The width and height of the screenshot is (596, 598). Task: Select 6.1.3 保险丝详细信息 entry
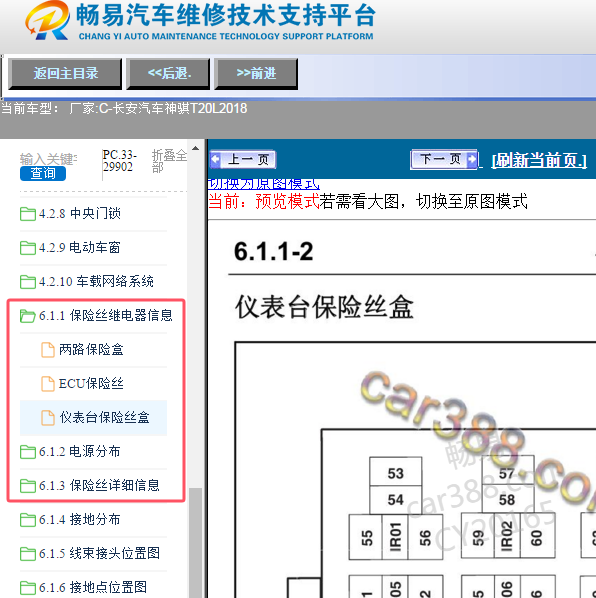pyautogui.click(x=99, y=486)
